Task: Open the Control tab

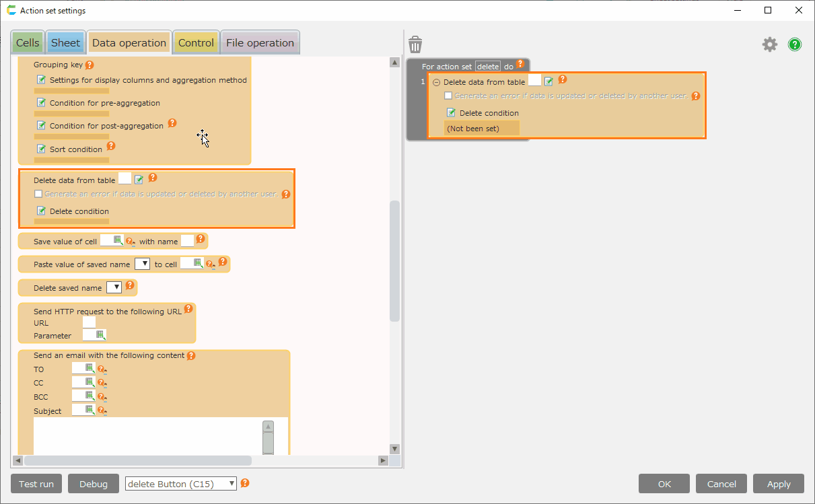Action: (196, 42)
